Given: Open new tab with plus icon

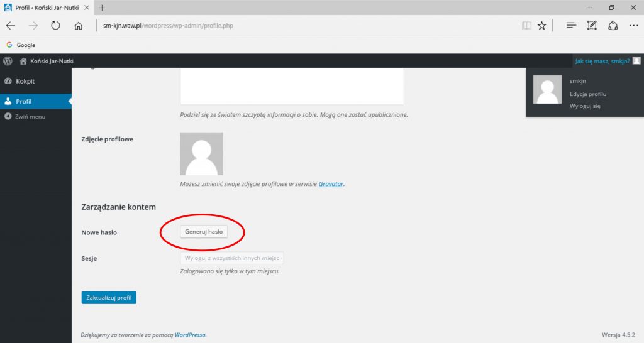Looking at the screenshot, I should [102, 8].
